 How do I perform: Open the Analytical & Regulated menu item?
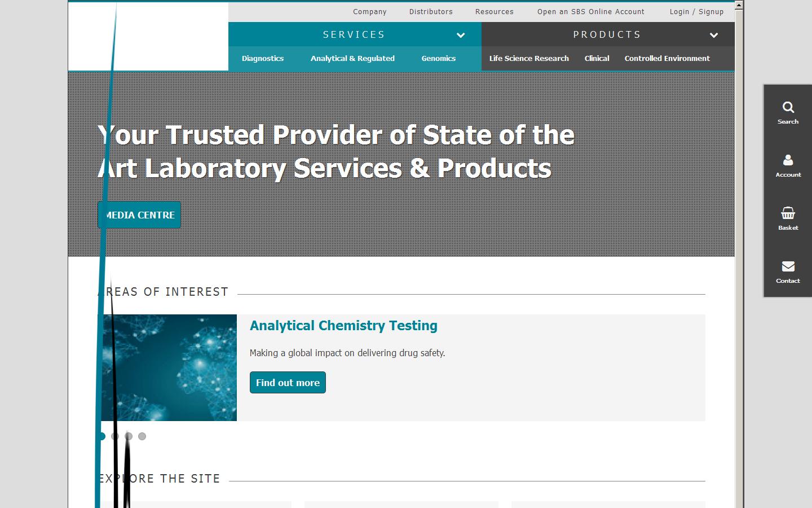352,58
